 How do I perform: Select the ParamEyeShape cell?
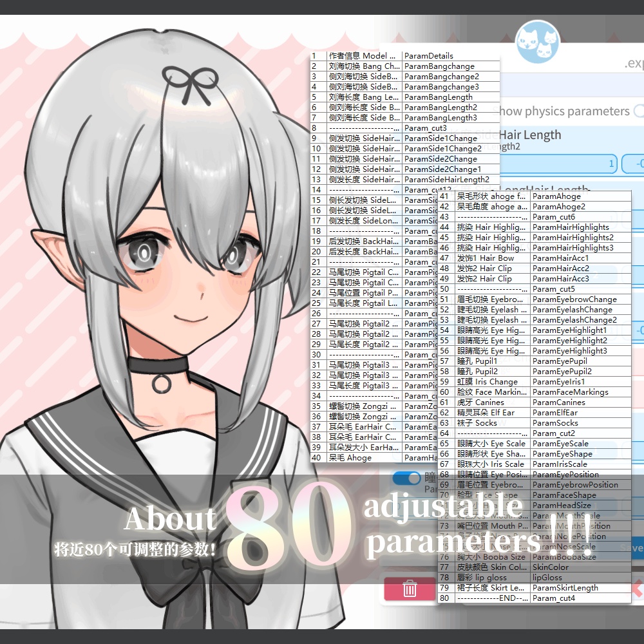581,454
